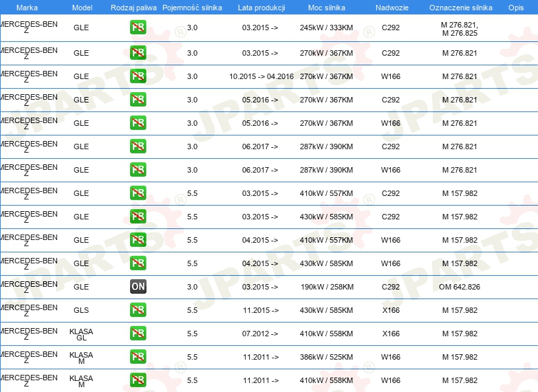Image resolution: width=538 pixels, height=392 pixels.
Task: Click the Opis column header
Action: (x=515, y=7)
